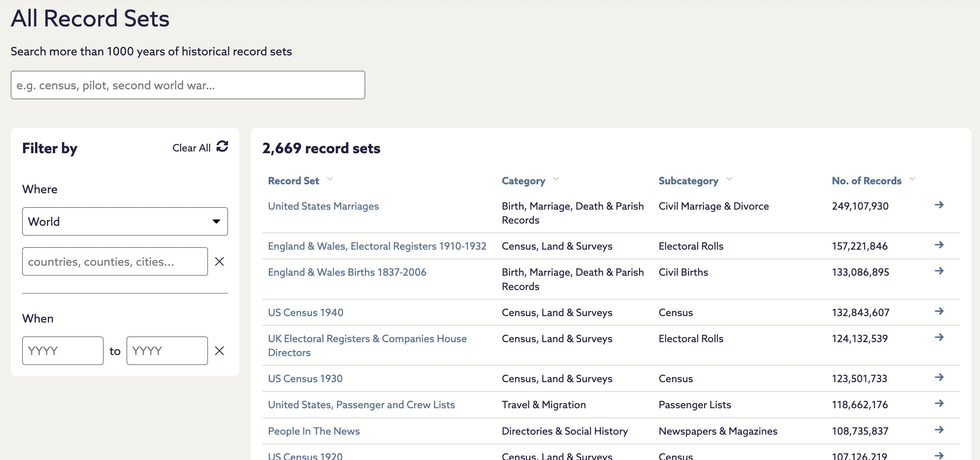
Task: Click arrow icon for US Census 1920
Action: (939, 455)
